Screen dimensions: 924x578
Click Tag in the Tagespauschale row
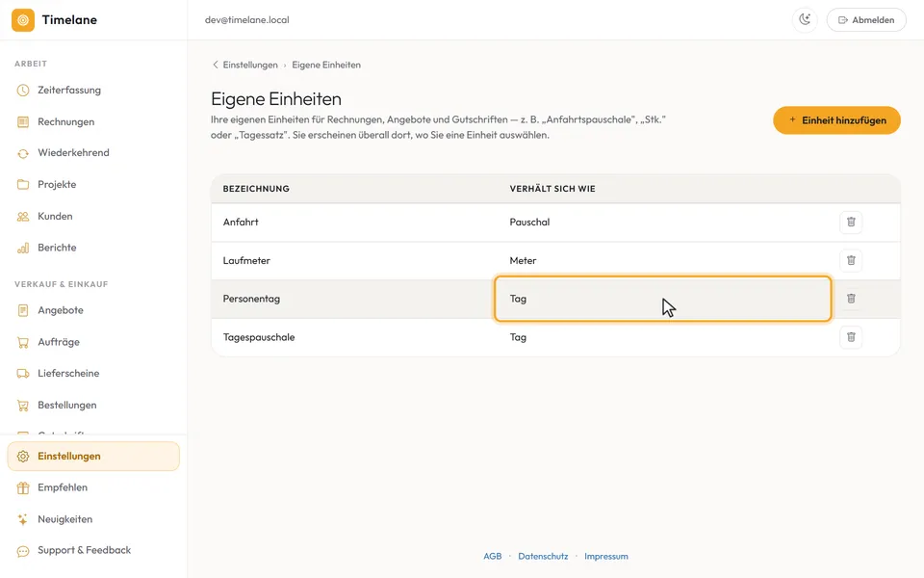(518, 337)
